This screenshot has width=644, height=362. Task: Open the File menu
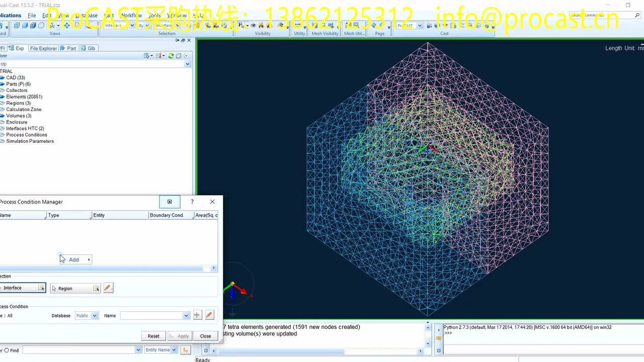point(32,16)
